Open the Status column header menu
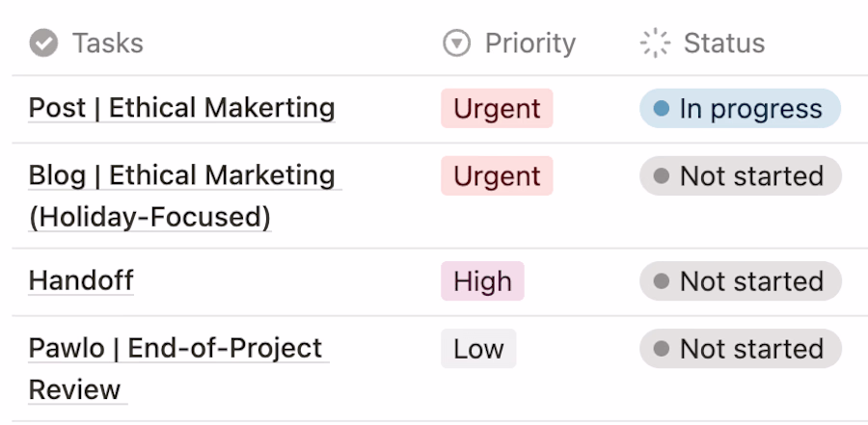868x425 pixels. point(723,43)
